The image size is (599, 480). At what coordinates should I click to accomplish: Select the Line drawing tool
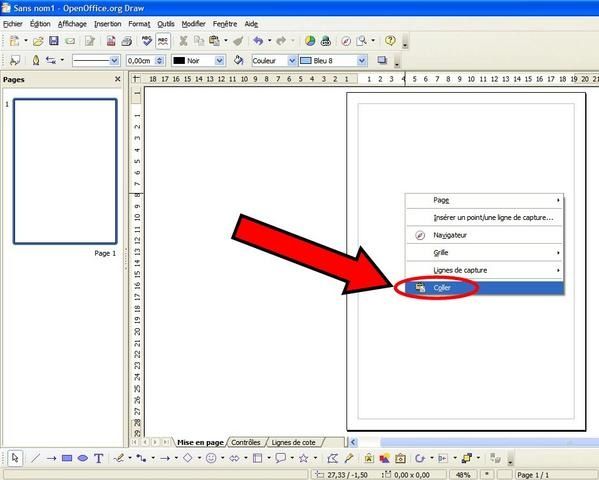pos(35,458)
